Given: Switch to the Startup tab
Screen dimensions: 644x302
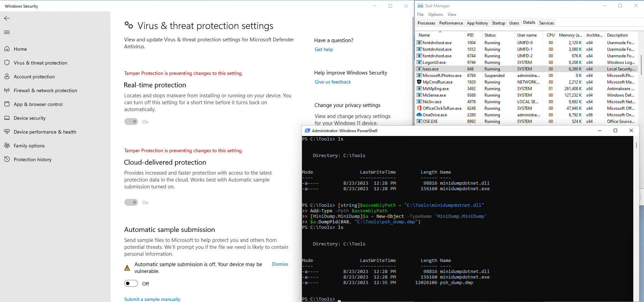Looking at the screenshot, I should (499, 23).
